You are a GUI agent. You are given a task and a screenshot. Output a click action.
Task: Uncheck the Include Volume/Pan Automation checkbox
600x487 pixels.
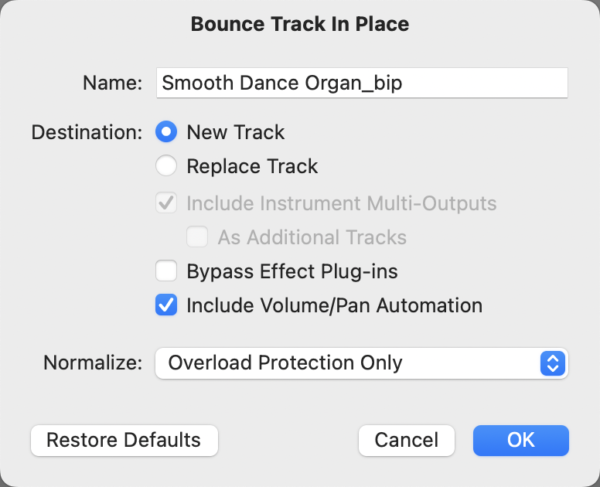(167, 306)
